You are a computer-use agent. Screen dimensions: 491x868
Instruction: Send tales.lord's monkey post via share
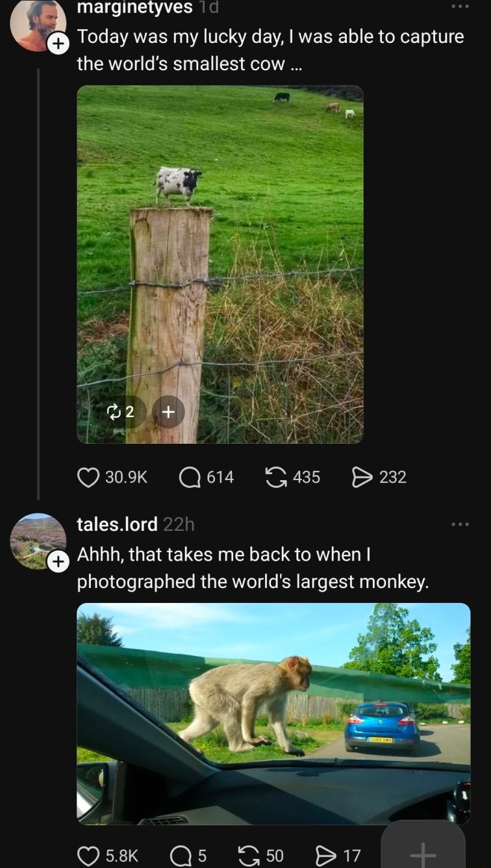(x=324, y=856)
